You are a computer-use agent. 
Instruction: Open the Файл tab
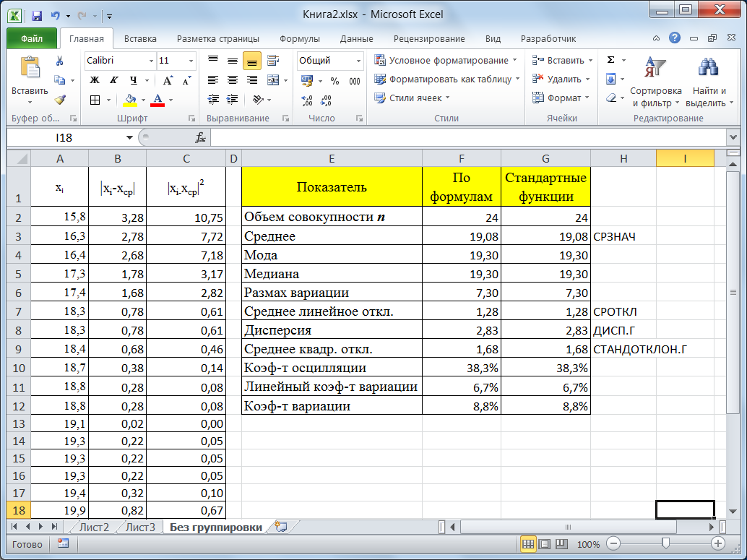pos(32,38)
